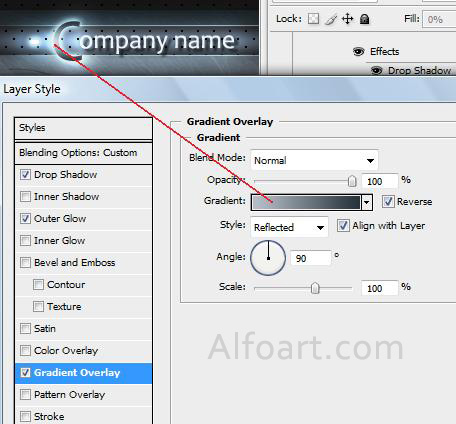Hide all layer Effects via eye icon
This screenshot has height=424, width=456.
[x=358, y=51]
